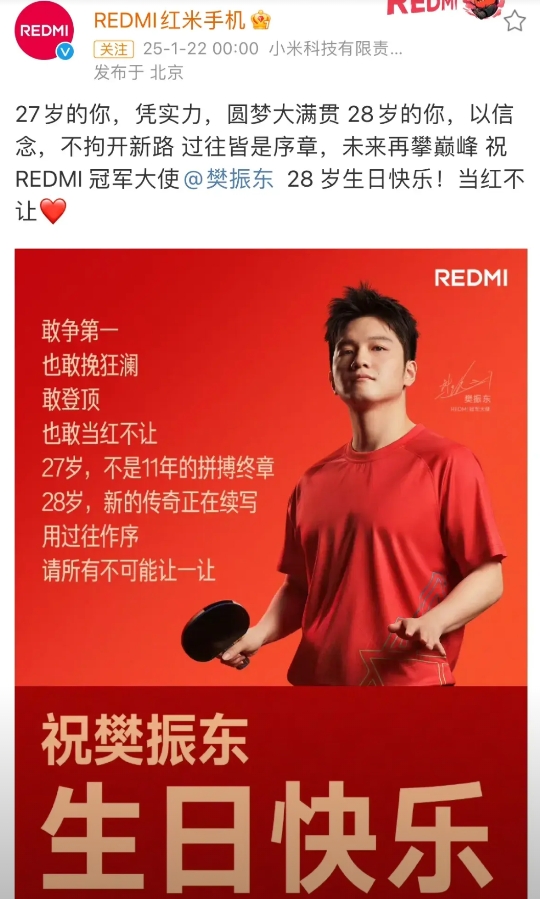The image size is (540, 899).
Task: Open the birthday poster image full view
Action: (x=271, y=573)
